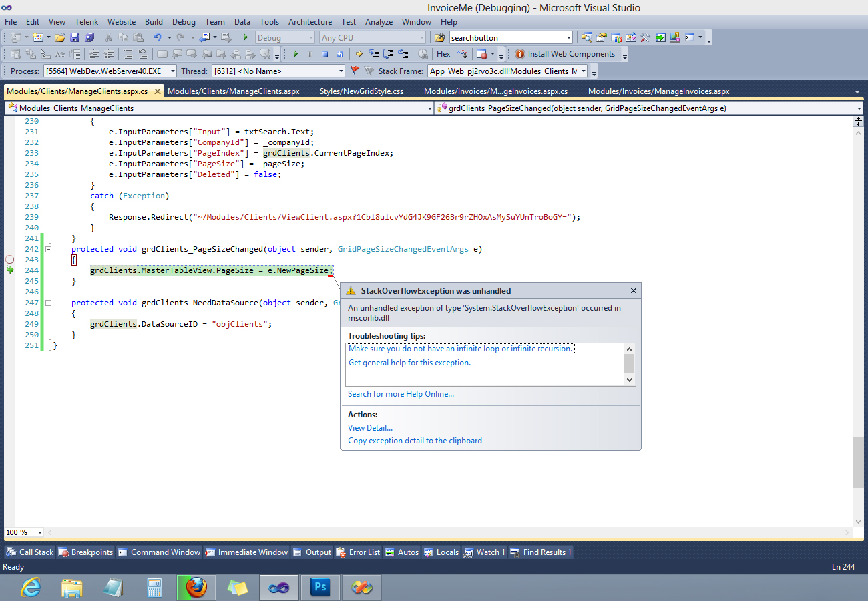Click the green Start Debugging icon beside Debug

[x=246, y=38]
